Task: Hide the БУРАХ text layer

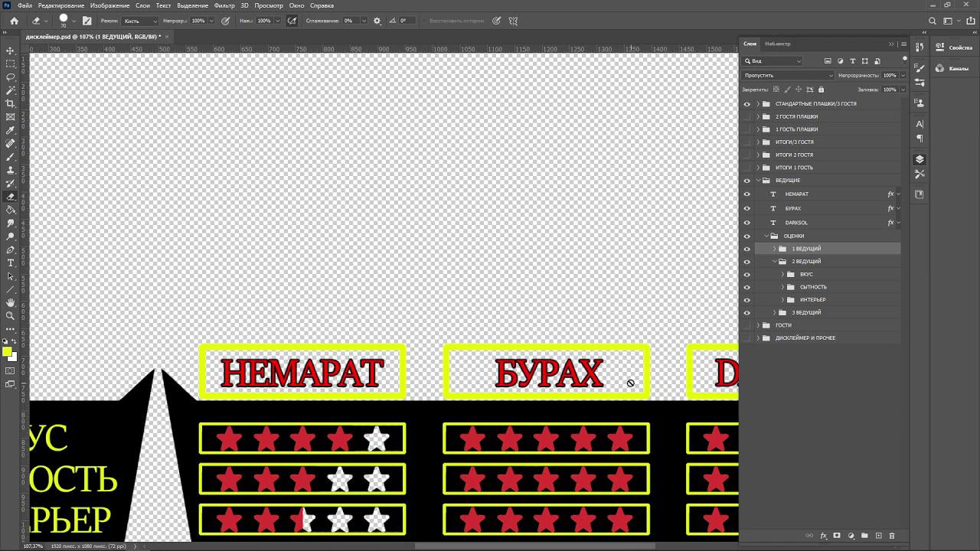Action: point(747,208)
